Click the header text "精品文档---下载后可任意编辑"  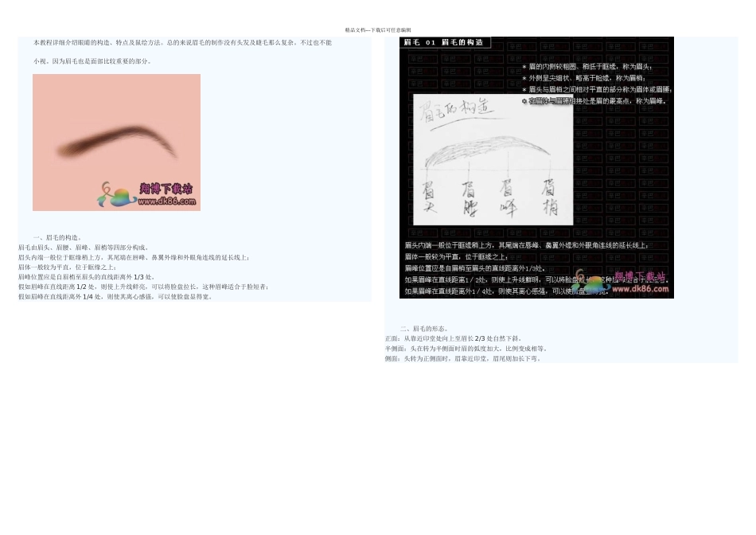pos(378,30)
